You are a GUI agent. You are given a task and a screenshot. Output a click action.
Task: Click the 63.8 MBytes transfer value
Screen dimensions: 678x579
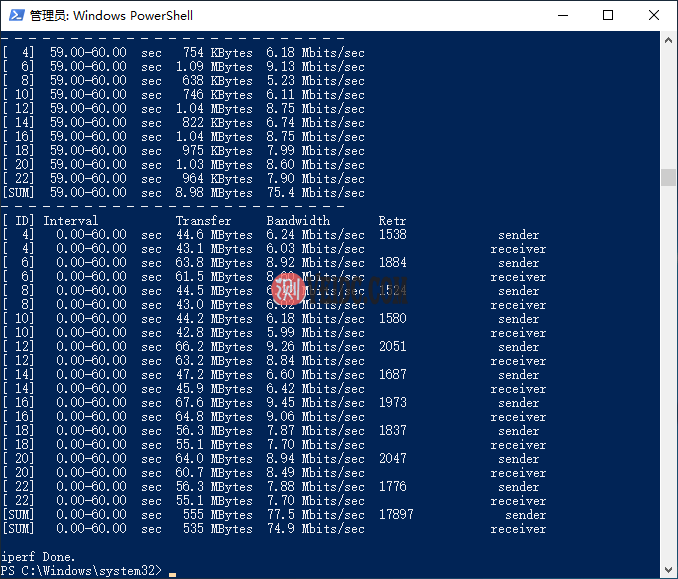tap(214, 262)
